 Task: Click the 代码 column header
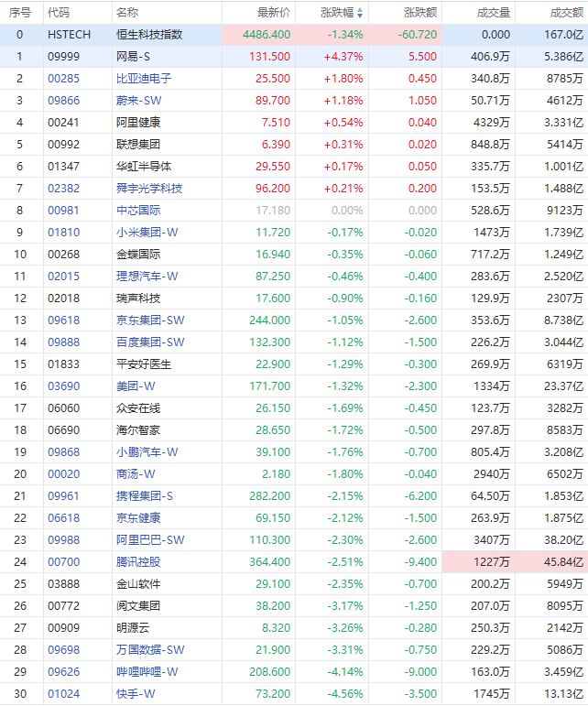(59, 13)
